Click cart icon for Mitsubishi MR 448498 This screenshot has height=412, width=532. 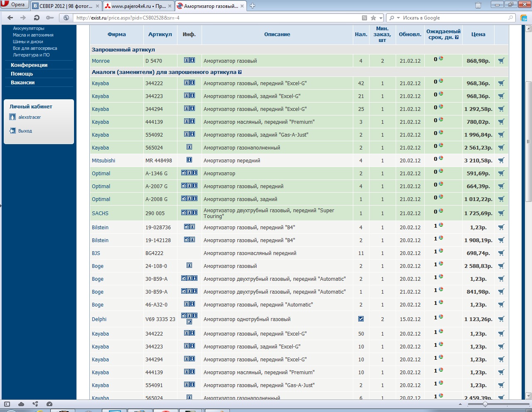click(x=501, y=160)
